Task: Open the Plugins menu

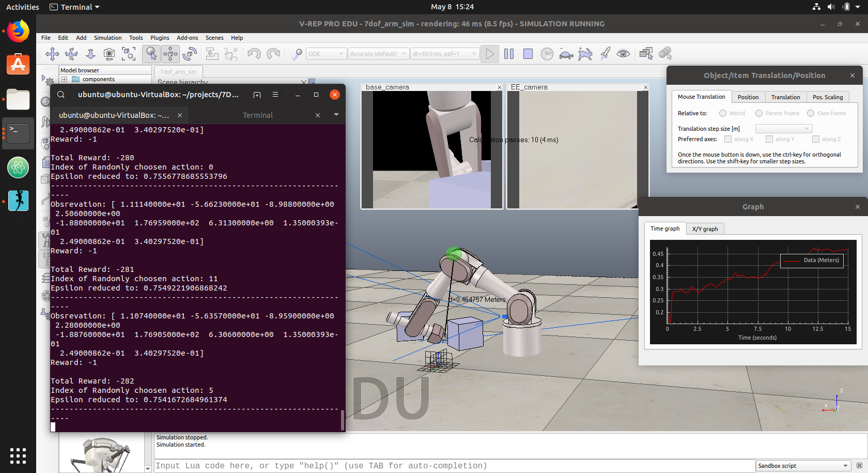Action: pyautogui.click(x=160, y=38)
